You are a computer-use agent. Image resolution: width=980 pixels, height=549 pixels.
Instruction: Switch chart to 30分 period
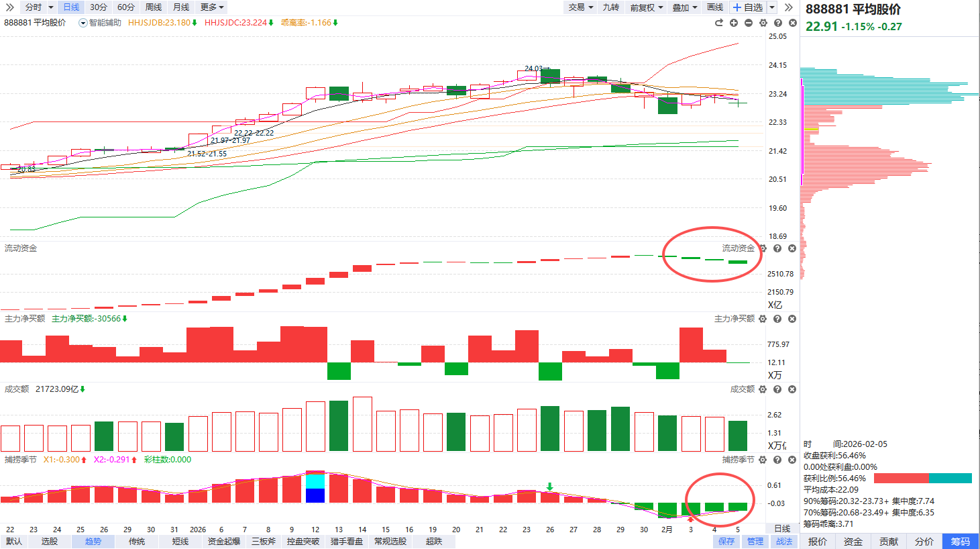tap(99, 7)
